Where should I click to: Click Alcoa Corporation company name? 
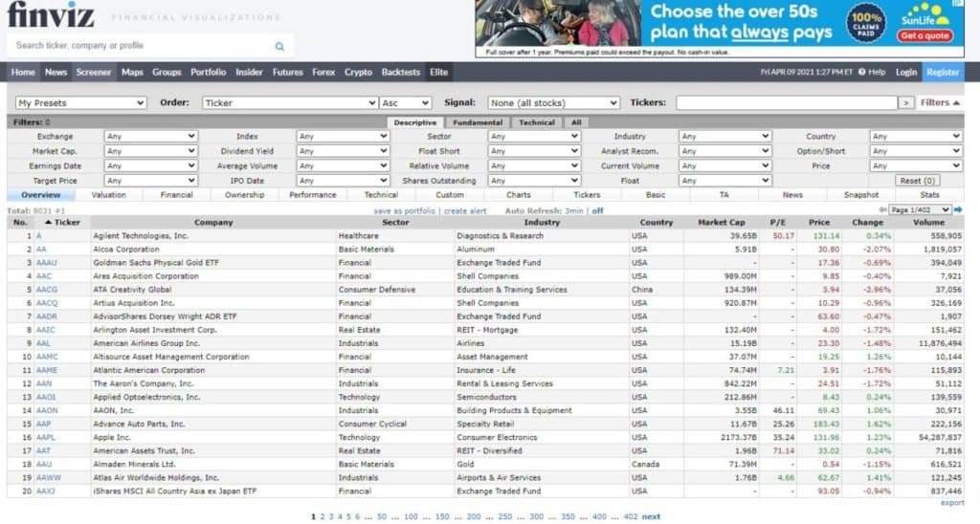click(126, 250)
